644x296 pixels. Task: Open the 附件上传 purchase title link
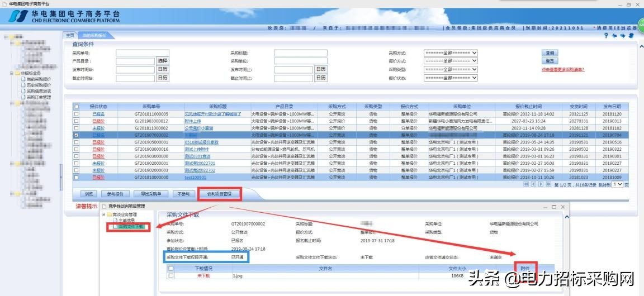pos(193,121)
